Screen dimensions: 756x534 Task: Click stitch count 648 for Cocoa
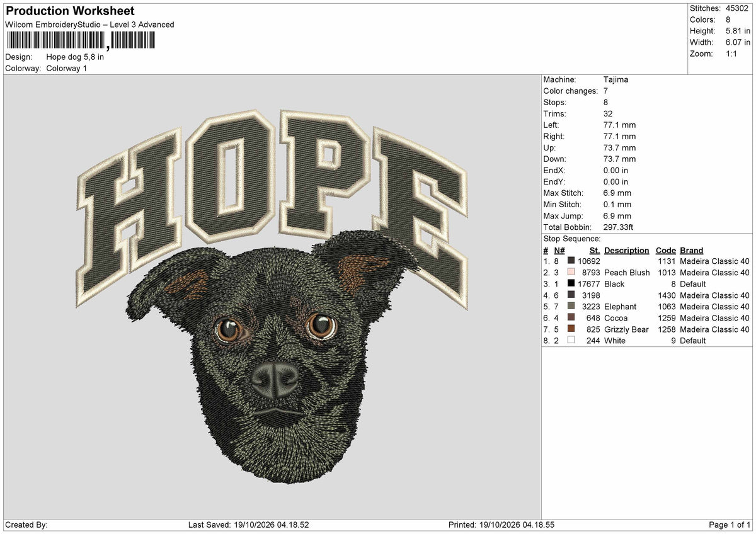(x=593, y=317)
